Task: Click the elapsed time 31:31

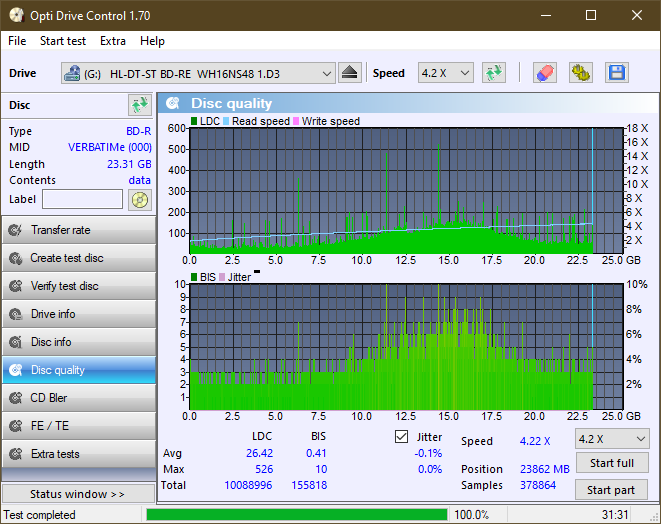Action: 615,515
